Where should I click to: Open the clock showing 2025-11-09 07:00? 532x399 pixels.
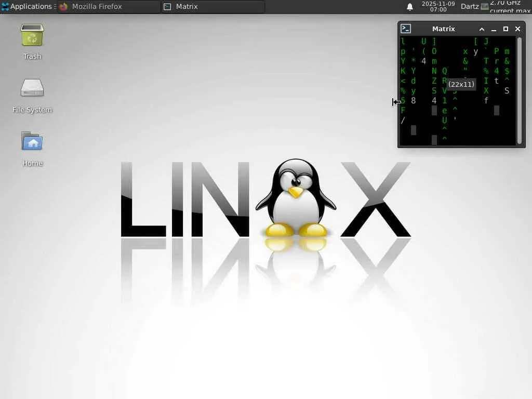[438, 6]
